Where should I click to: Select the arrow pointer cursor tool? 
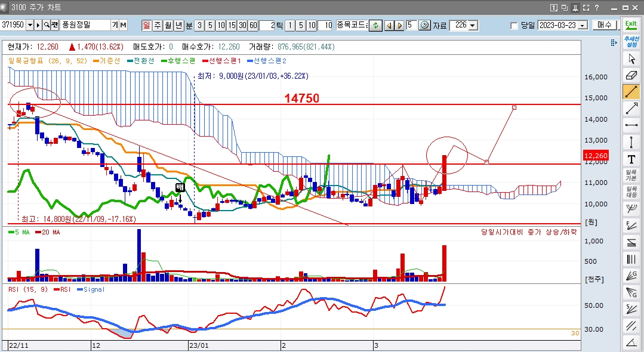pos(631,58)
